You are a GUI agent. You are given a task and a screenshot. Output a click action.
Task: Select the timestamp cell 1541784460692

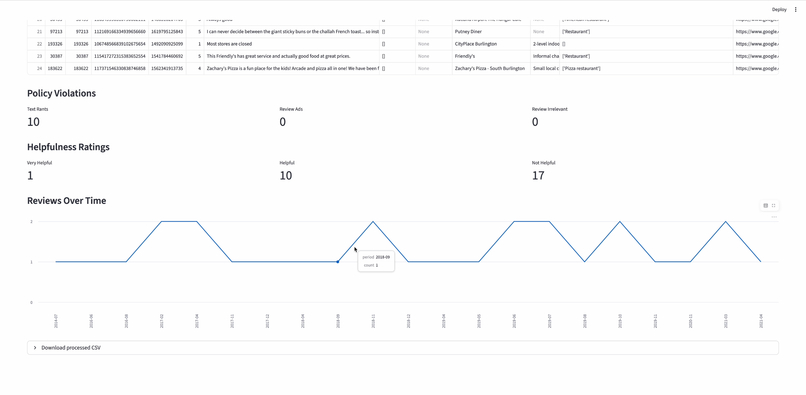tap(168, 56)
